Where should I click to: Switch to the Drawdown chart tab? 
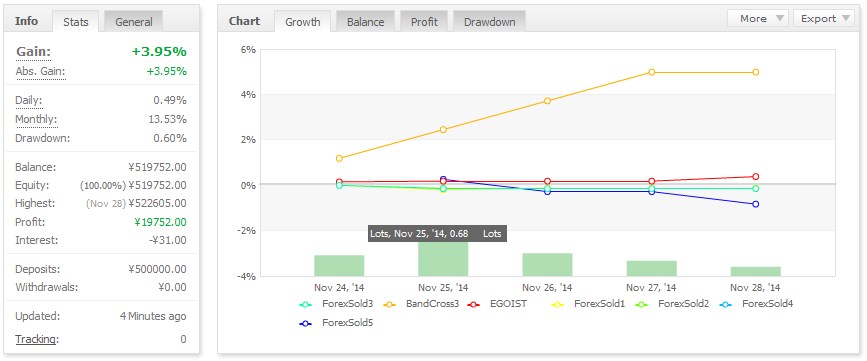(489, 22)
